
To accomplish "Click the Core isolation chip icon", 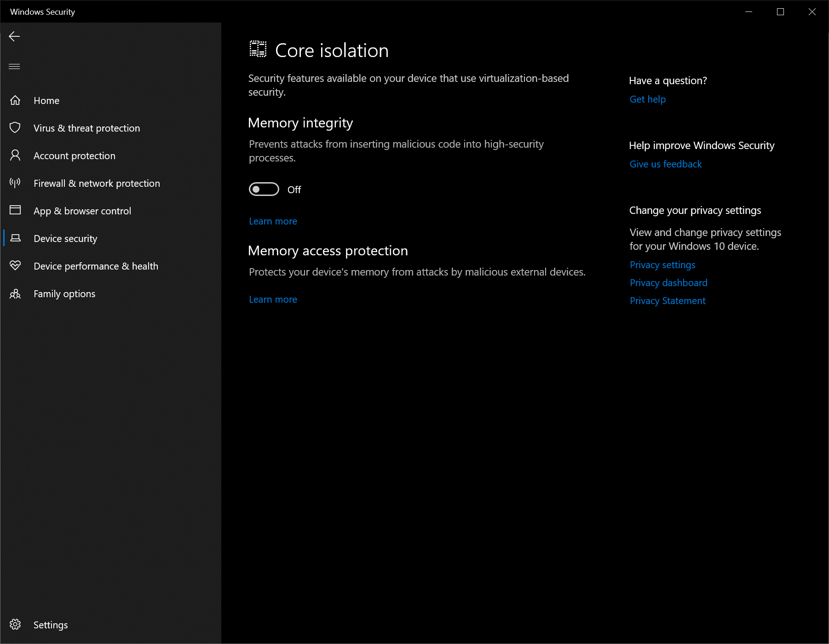I will tap(258, 49).
